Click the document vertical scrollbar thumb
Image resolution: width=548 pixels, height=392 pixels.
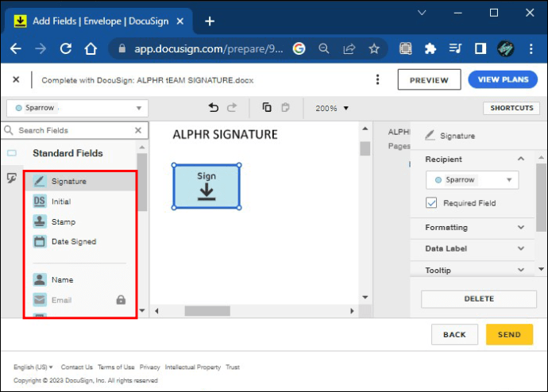[365, 148]
